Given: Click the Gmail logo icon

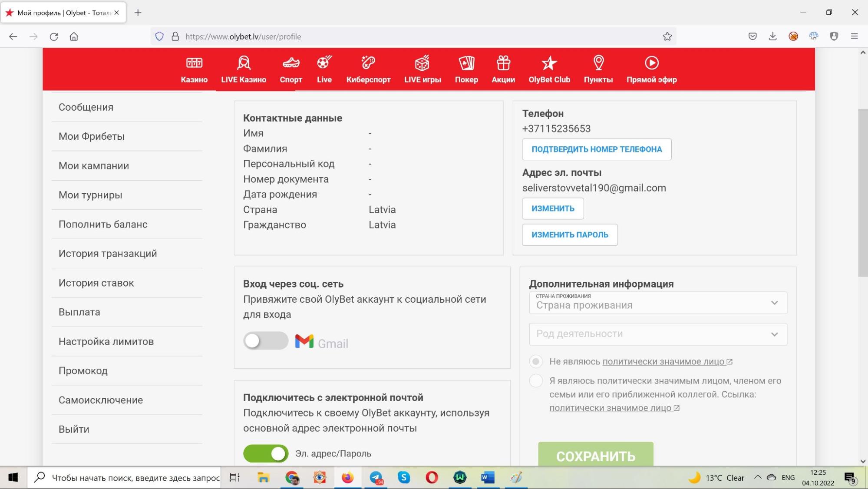Looking at the screenshot, I should pyautogui.click(x=304, y=341).
